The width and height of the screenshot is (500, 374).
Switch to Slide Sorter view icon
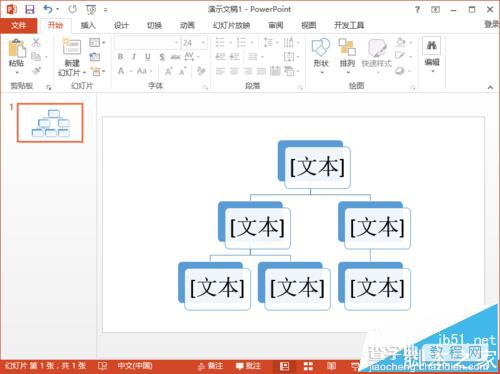coord(308,366)
